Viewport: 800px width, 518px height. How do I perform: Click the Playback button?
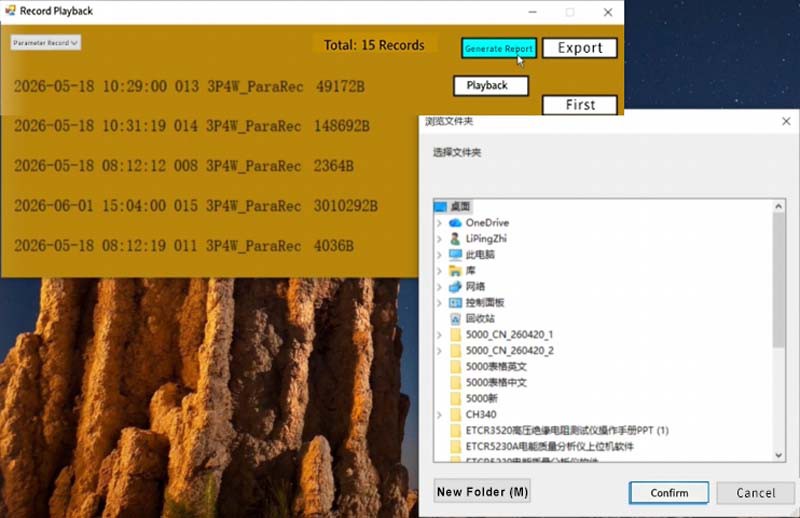[x=490, y=85]
